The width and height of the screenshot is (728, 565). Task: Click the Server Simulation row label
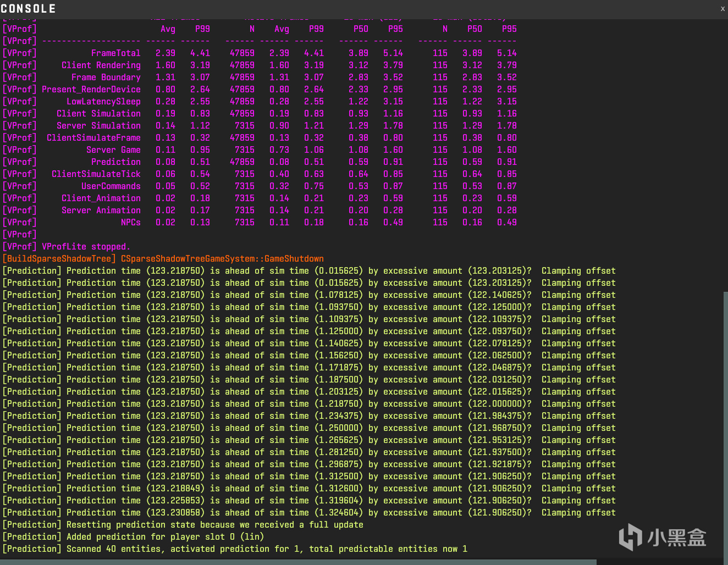click(x=98, y=126)
